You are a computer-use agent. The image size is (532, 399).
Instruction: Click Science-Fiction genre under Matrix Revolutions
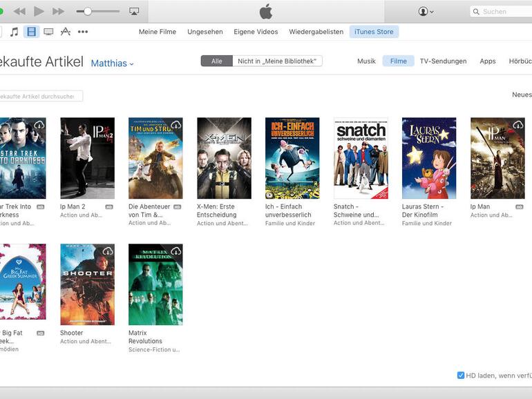tap(154, 349)
